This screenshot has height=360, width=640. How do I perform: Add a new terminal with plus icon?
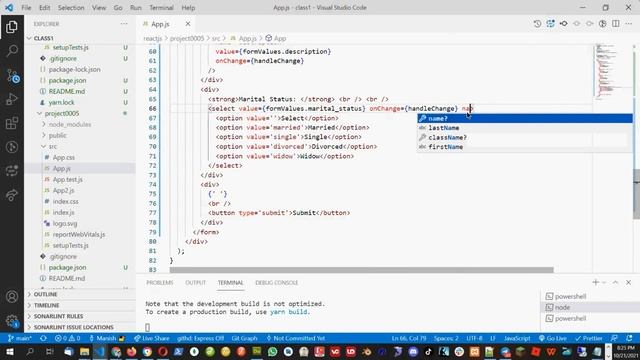click(596, 282)
